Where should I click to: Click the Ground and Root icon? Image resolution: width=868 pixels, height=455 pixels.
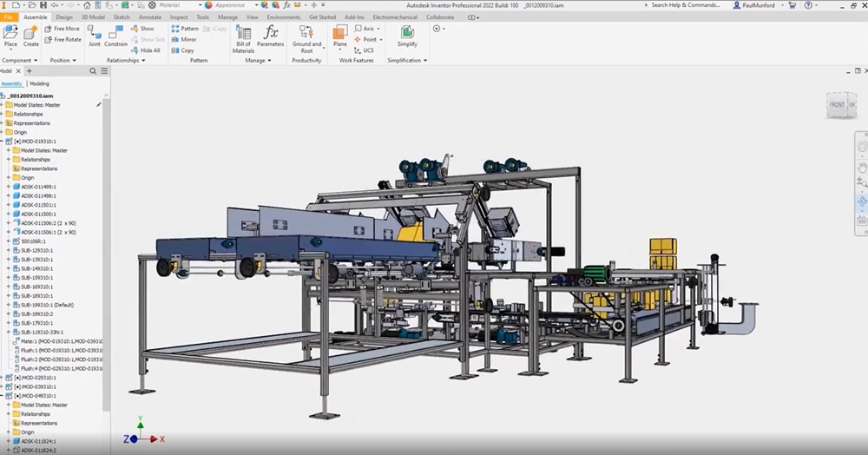[x=306, y=39]
